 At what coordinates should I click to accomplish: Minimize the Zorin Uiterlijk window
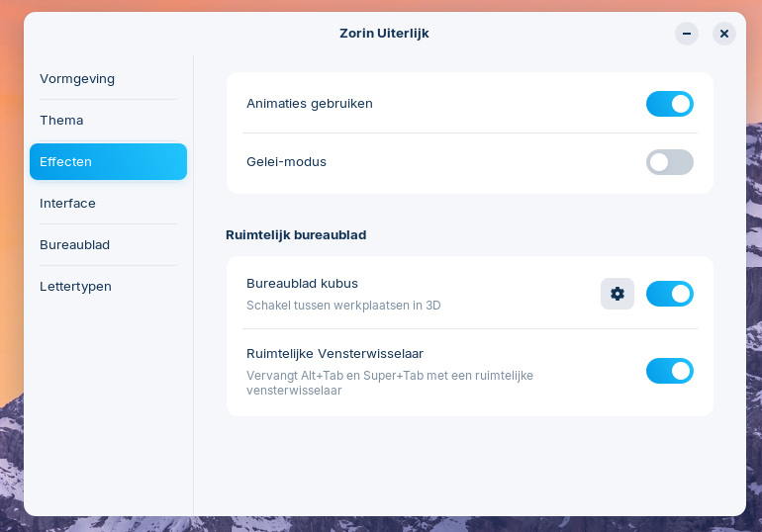[687, 34]
